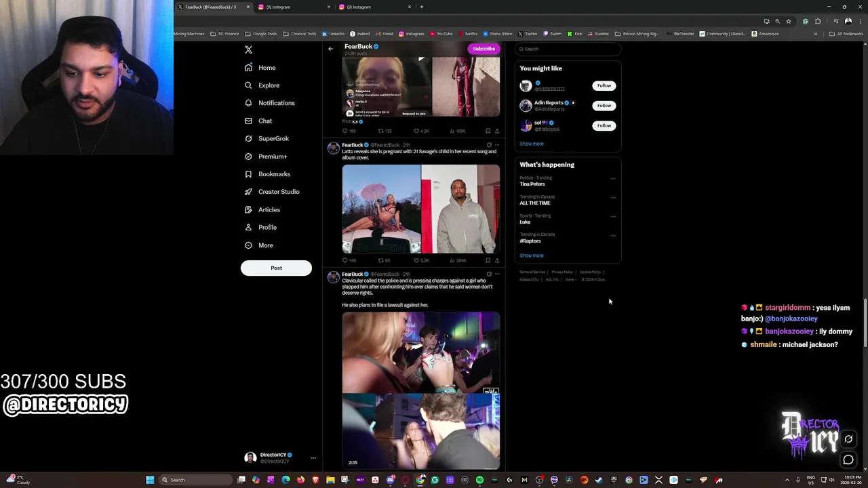Follow the first suggested account
The image size is (868, 488).
(x=604, y=85)
